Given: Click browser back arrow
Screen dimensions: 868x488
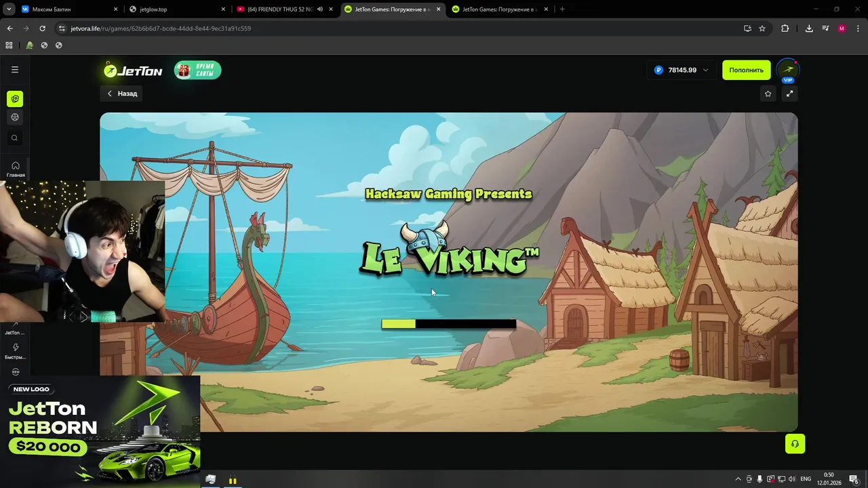Looking at the screenshot, I should 9,28.
